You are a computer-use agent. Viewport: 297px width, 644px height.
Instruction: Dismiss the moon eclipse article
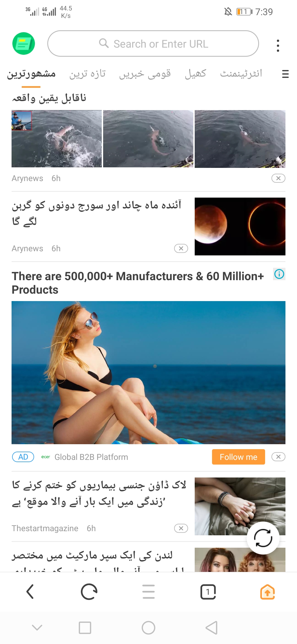(x=181, y=248)
